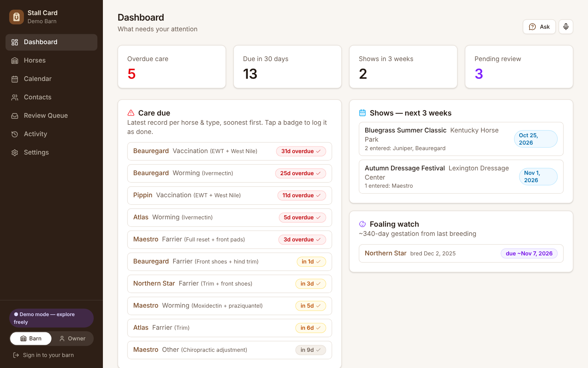Click Sign in to your barn
588x368 pixels.
[43, 355]
